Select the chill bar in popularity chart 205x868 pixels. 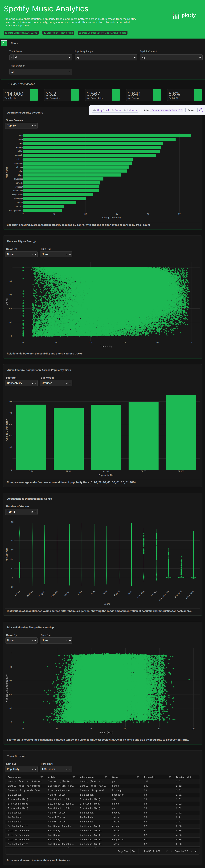click(107, 135)
